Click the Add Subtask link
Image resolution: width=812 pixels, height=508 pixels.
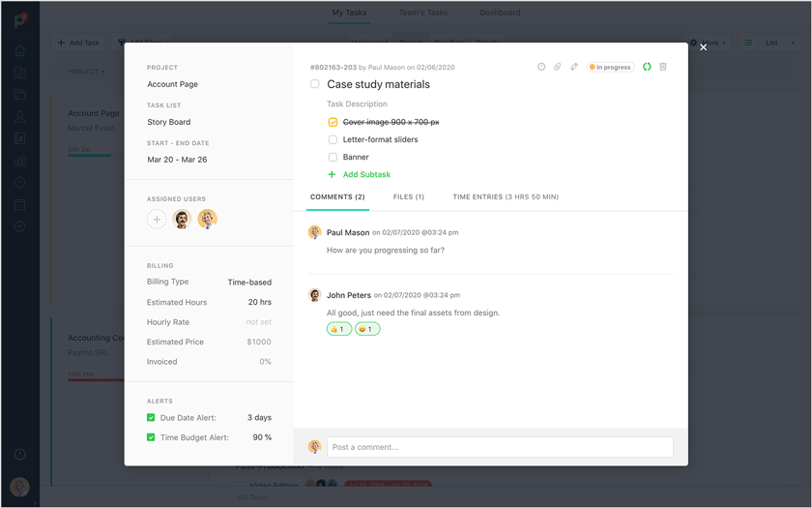[x=366, y=174]
